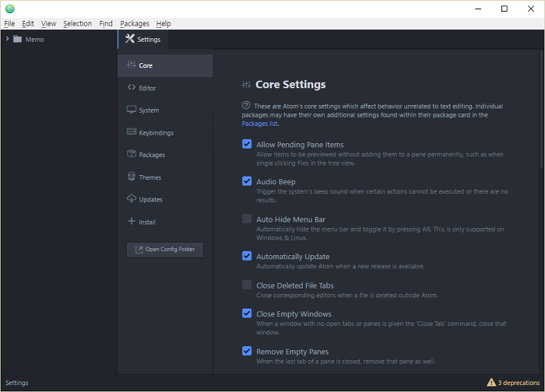The width and height of the screenshot is (545, 392).
Task: Click the Close Empty Windows label
Action: click(294, 314)
